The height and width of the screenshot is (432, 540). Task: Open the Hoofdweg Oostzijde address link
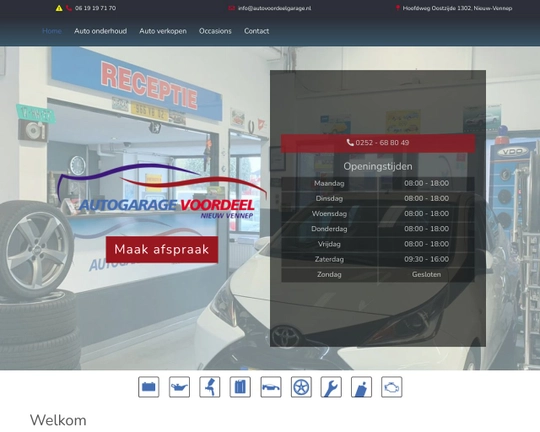click(457, 8)
